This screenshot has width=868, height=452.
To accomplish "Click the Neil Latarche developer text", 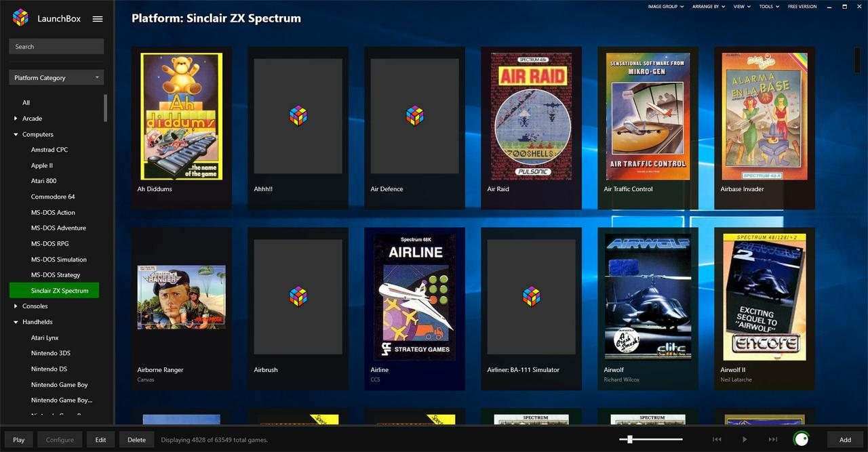I will 736,379.
